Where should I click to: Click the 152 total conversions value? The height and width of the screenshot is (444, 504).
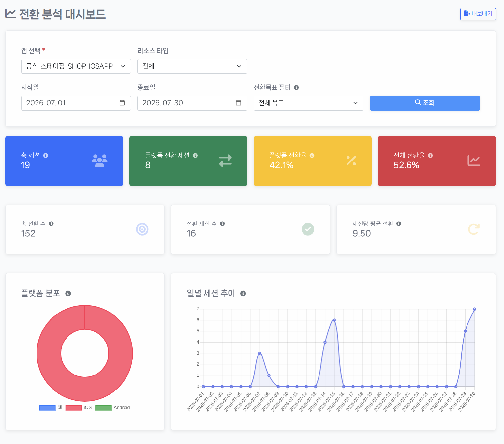28,234
